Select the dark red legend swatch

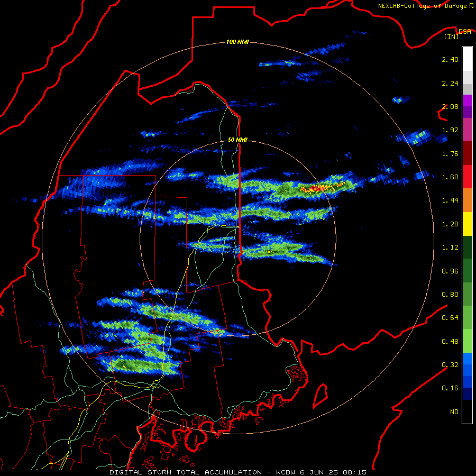pyautogui.click(x=467, y=153)
